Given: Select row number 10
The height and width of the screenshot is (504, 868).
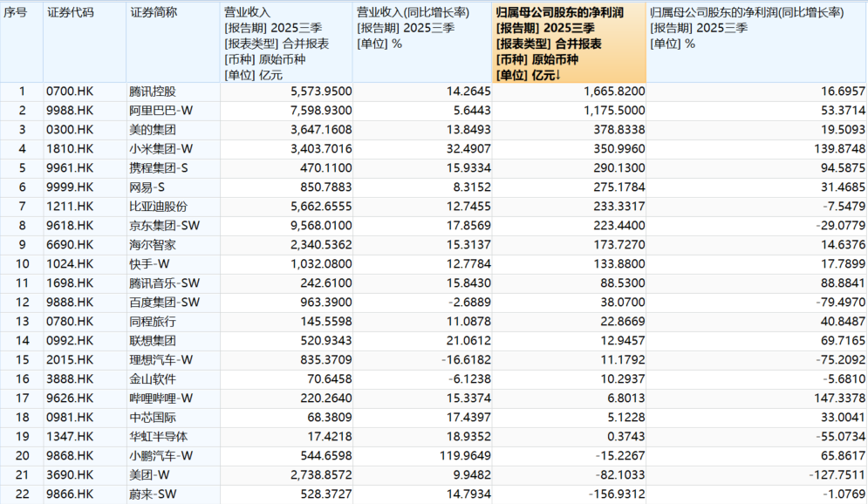Looking at the screenshot, I should pos(22,264).
